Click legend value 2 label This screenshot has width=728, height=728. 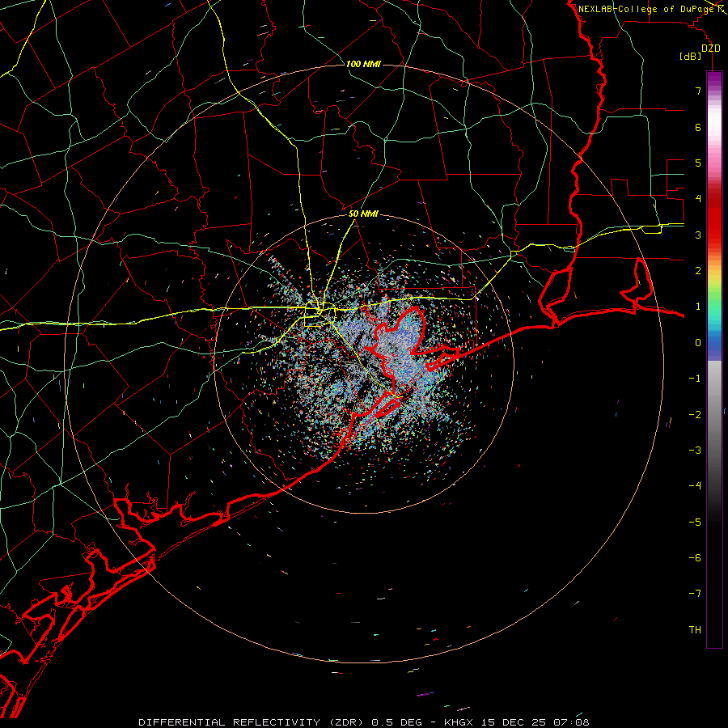click(x=698, y=271)
